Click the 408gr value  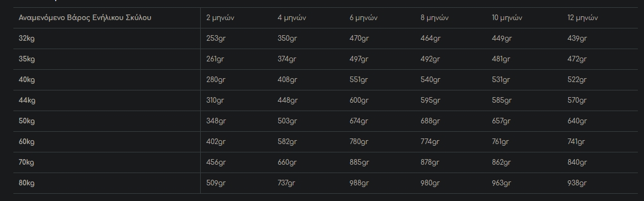coord(287,80)
